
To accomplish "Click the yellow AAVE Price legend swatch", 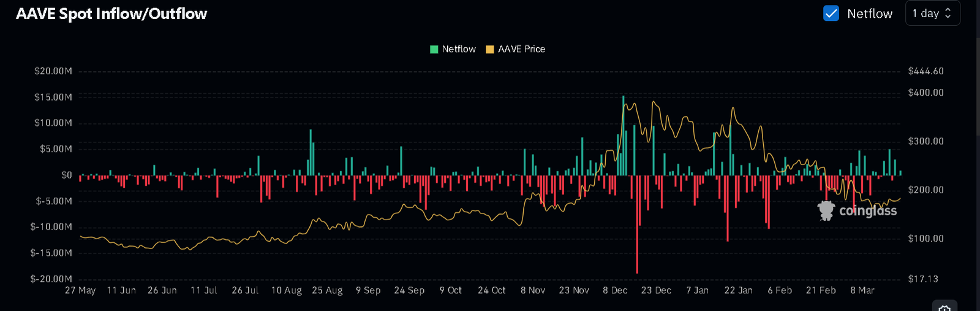I will point(490,49).
